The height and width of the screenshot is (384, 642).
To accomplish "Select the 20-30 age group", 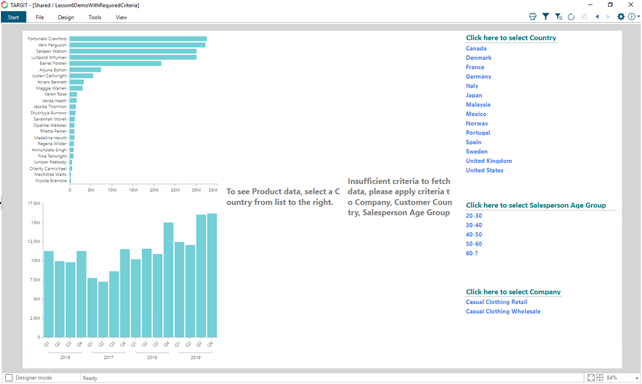I will point(474,216).
